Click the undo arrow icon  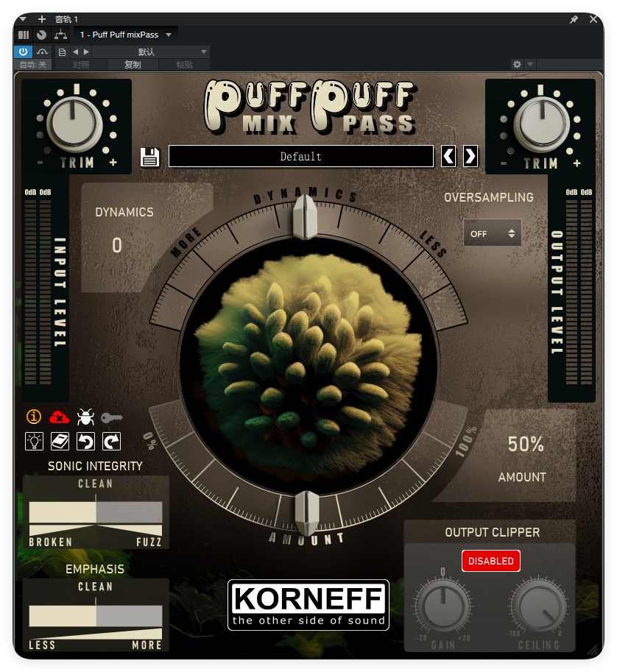85,442
